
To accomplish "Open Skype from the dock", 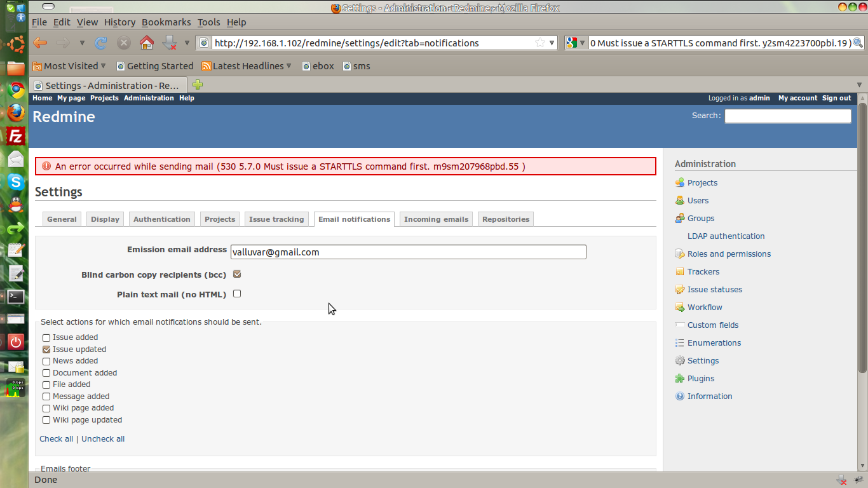I will (x=16, y=182).
